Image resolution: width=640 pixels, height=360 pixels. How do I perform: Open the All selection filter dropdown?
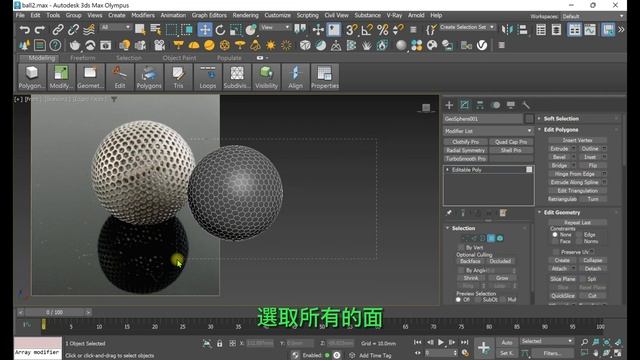tap(116, 27)
